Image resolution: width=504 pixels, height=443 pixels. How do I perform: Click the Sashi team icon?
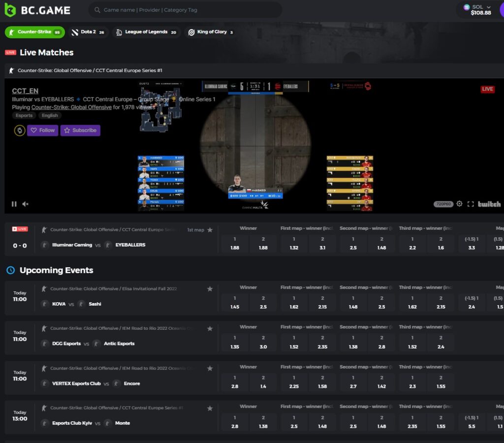click(81, 304)
